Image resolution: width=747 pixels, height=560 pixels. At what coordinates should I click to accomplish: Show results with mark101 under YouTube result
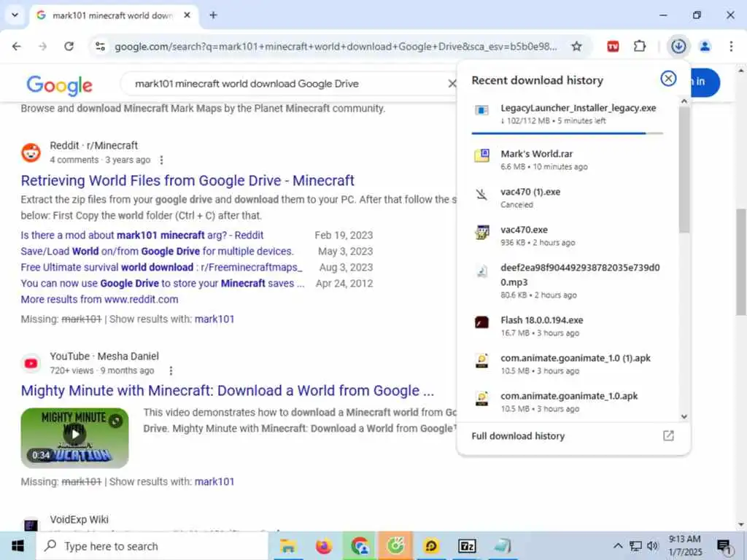coord(214,481)
